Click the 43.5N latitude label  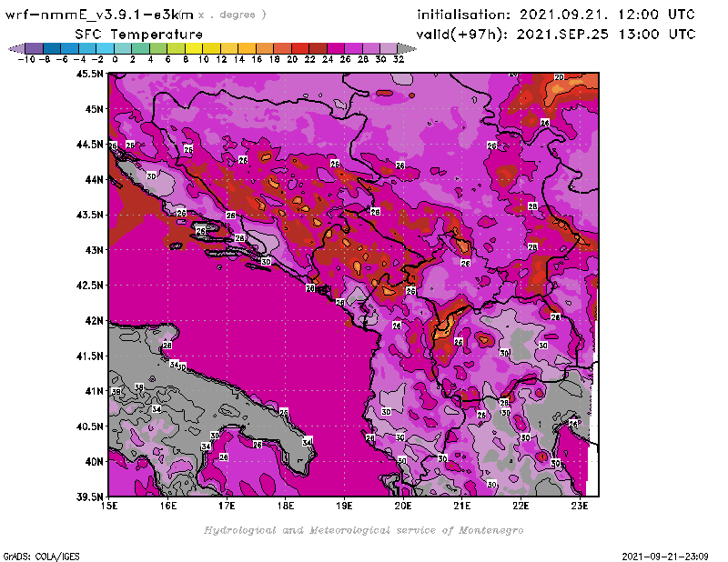point(90,215)
